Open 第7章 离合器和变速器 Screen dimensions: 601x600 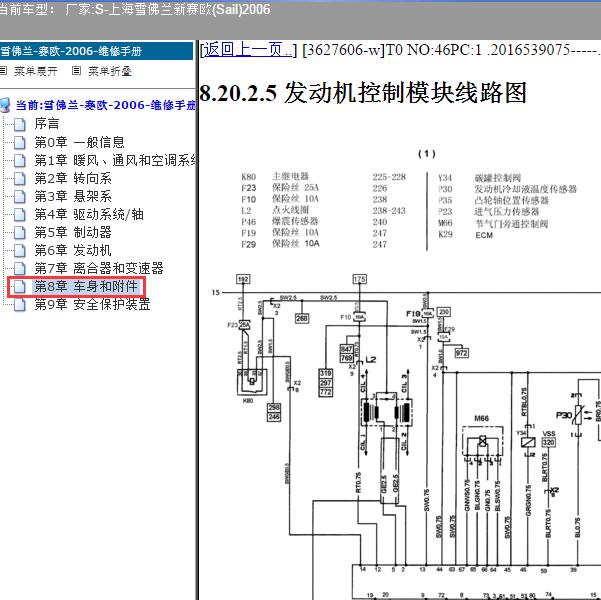click(99, 268)
